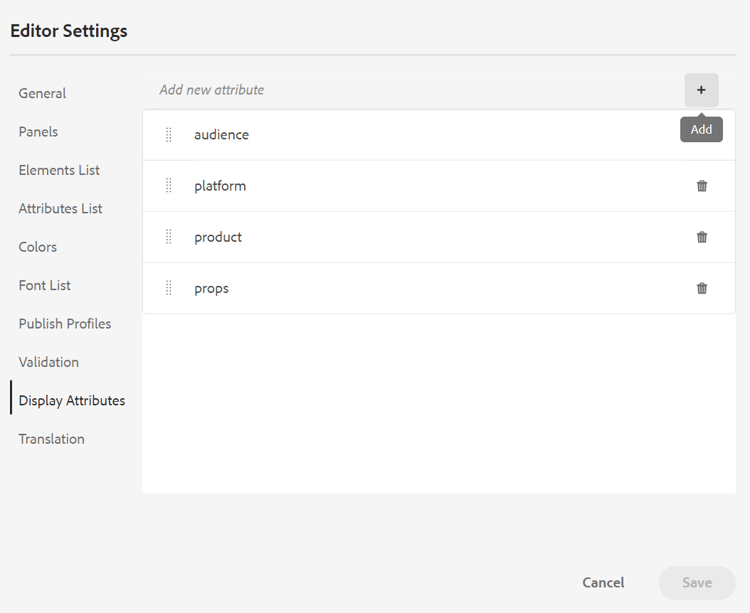Open the Validation tab

click(48, 362)
